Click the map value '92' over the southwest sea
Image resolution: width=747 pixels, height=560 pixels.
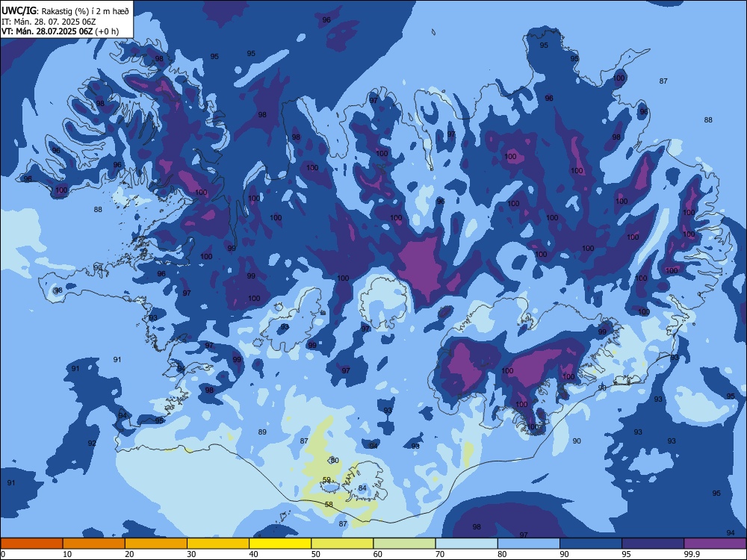[92, 443]
